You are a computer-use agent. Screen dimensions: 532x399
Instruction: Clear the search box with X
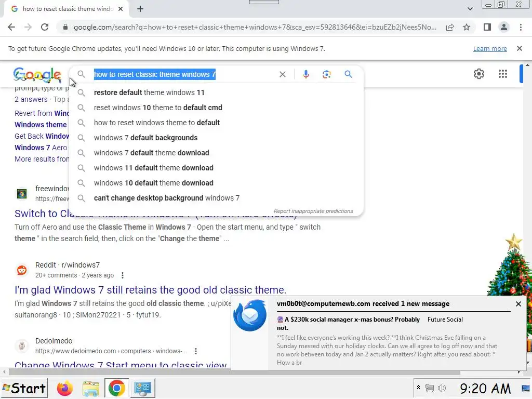[282, 74]
